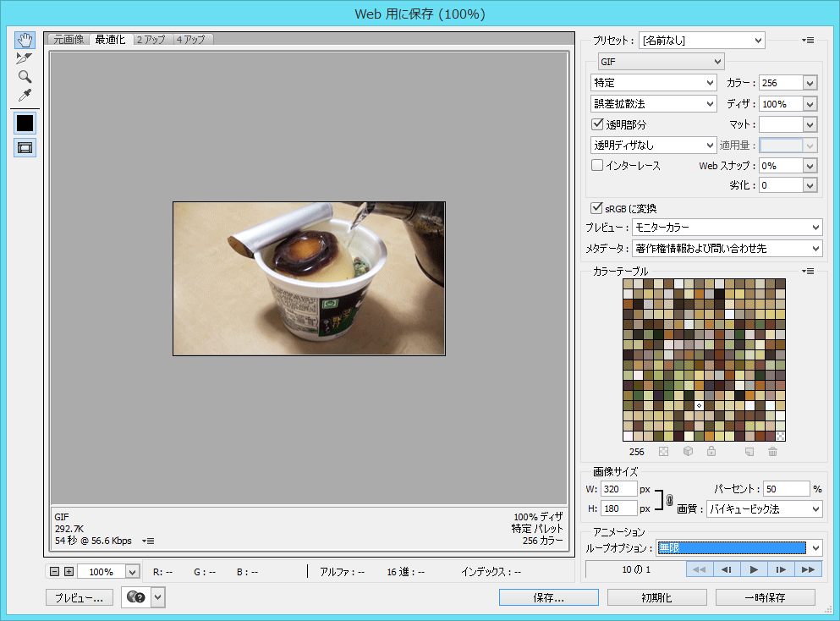Image resolution: width=840 pixels, height=621 pixels.
Task: Select the Zoom magnifier tool
Action: pyautogui.click(x=25, y=77)
